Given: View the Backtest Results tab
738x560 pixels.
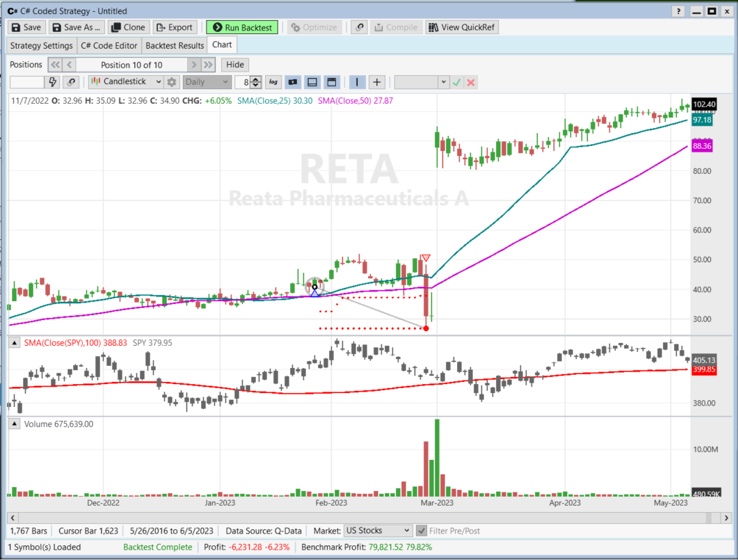Looking at the screenshot, I should point(175,46).
